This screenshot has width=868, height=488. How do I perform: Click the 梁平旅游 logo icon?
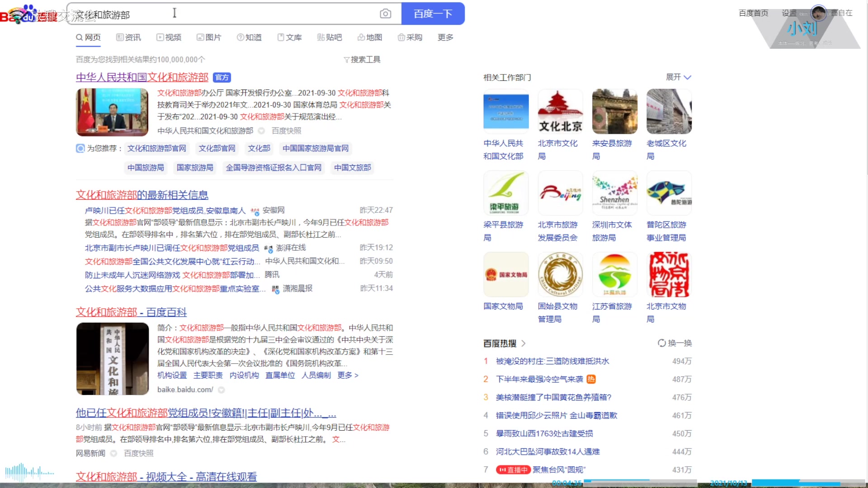(506, 193)
